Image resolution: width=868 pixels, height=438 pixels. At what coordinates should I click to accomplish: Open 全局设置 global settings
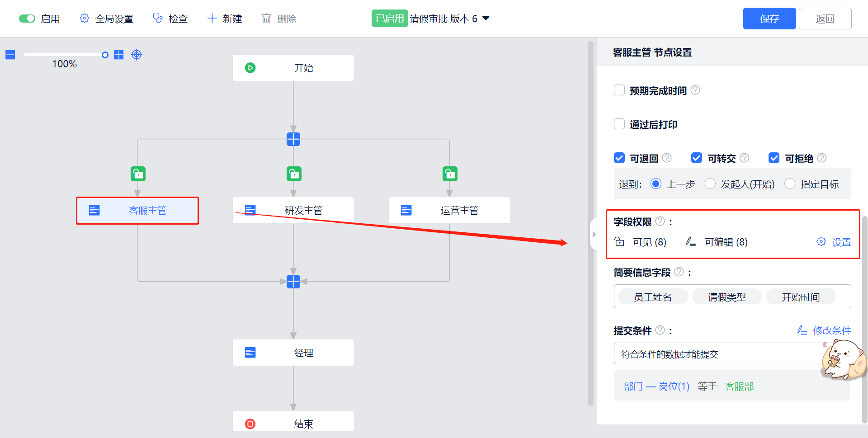click(x=107, y=19)
